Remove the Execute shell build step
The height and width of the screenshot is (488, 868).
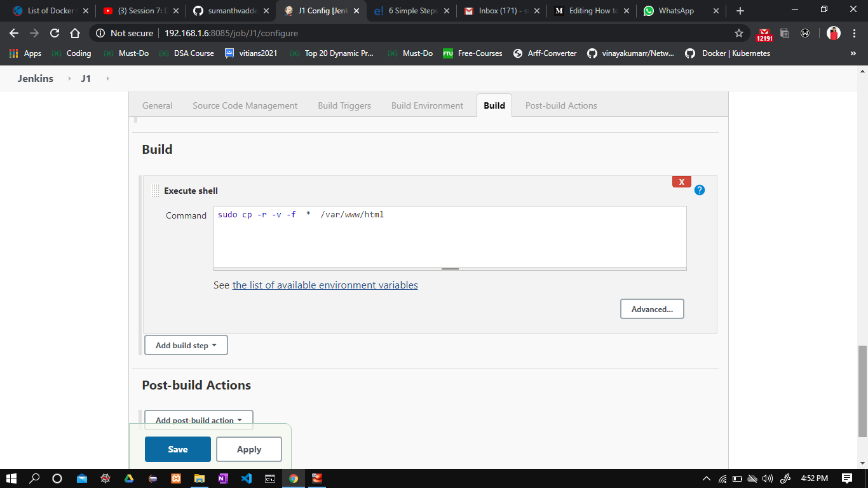[681, 182]
